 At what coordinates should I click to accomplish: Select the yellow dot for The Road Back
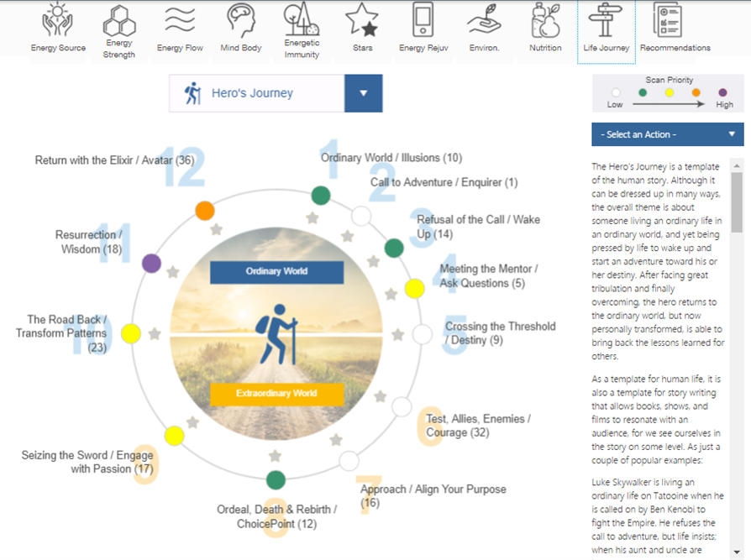coord(131,333)
